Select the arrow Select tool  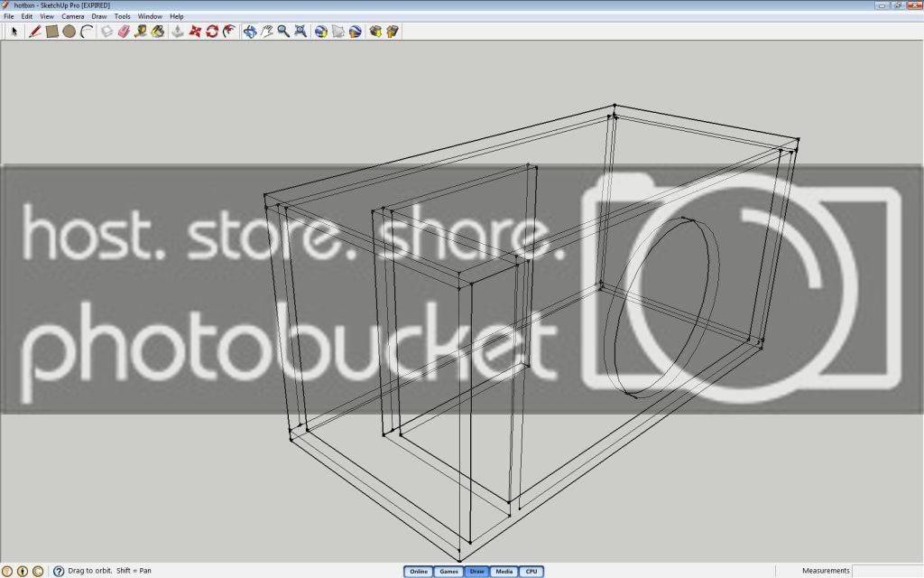[14, 32]
